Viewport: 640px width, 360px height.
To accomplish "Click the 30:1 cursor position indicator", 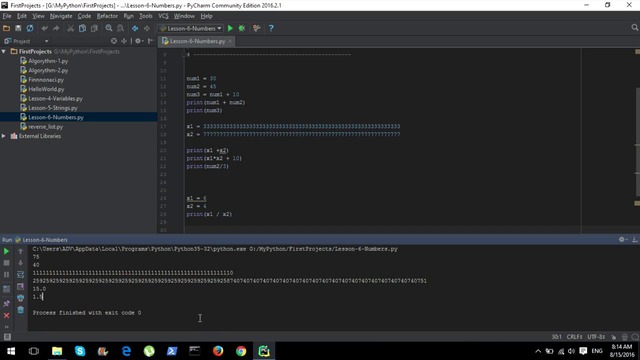I will click(557, 337).
